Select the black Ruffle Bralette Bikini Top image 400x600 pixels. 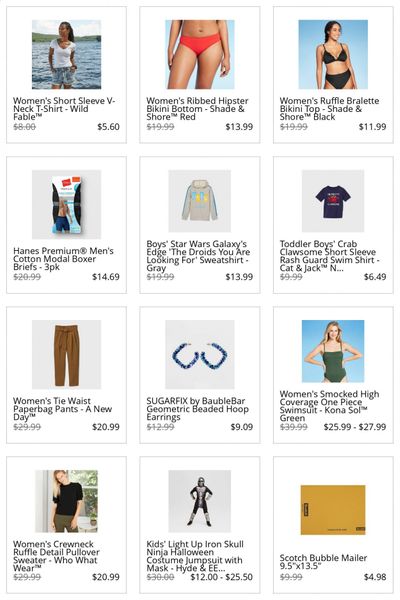pos(333,54)
